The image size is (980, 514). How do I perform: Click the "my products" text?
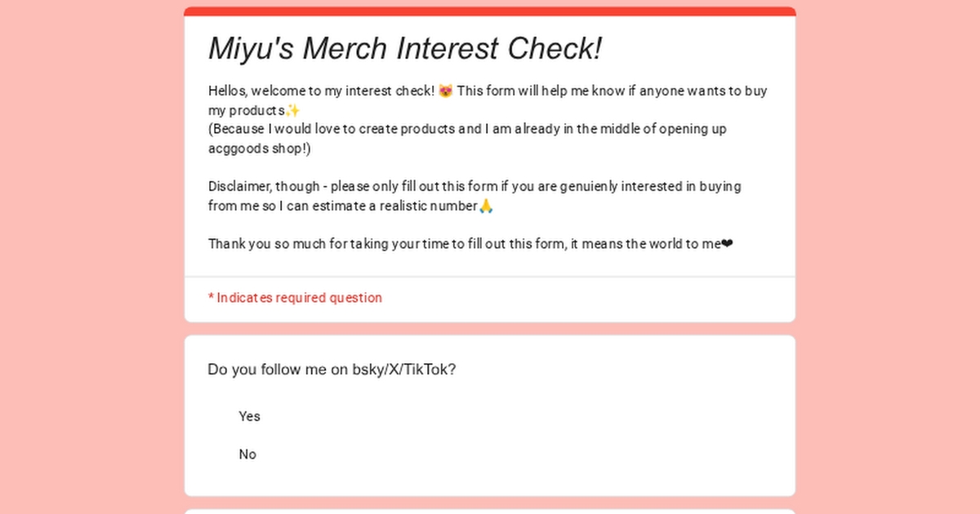pyautogui.click(x=246, y=110)
